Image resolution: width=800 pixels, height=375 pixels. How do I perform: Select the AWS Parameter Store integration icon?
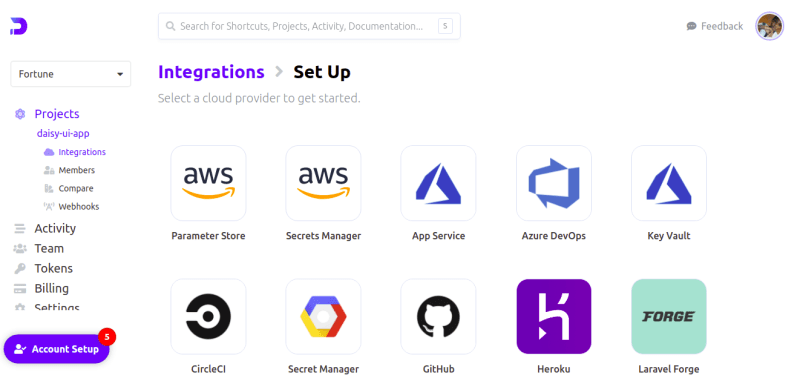coord(208,183)
